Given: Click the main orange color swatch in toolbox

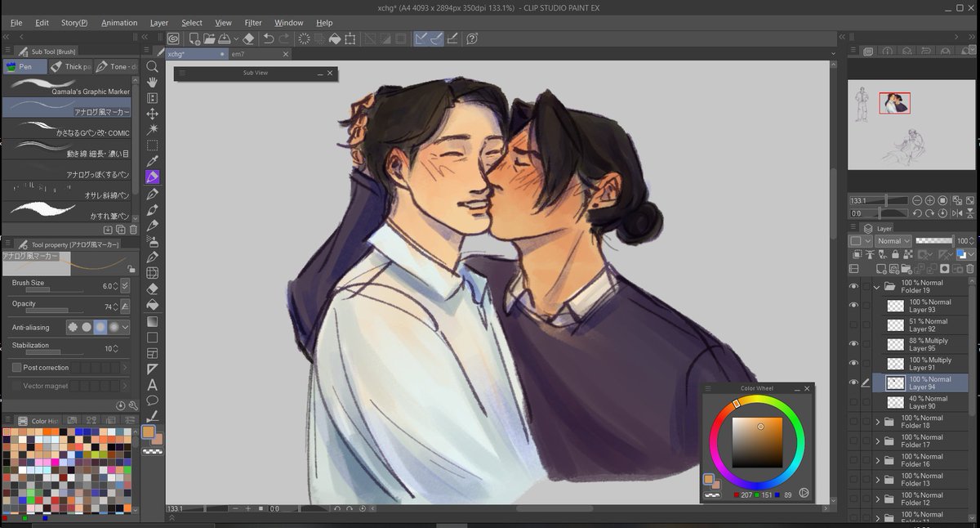Looking at the screenshot, I should coord(149,432).
